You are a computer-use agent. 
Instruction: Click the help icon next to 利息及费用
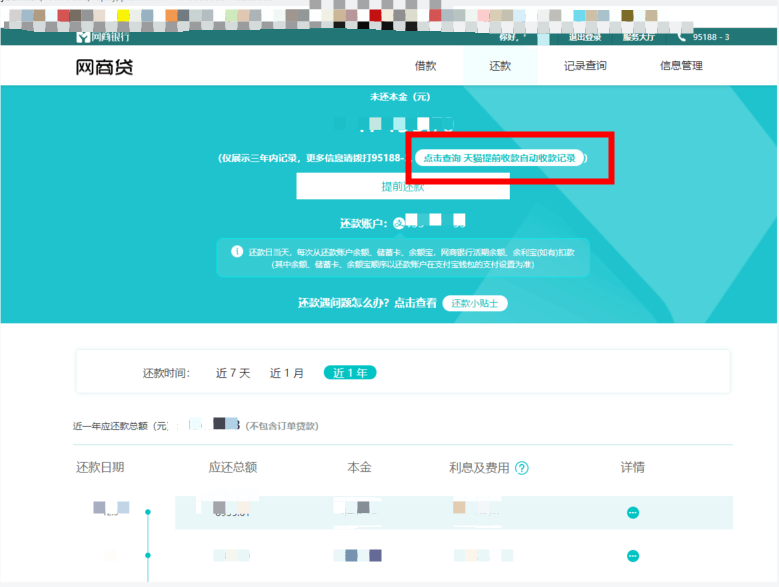pos(522,468)
